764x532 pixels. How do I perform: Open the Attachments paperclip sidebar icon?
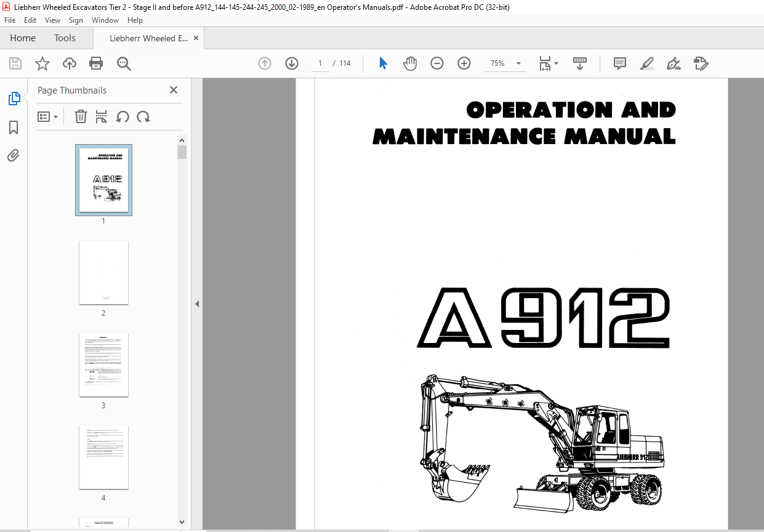point(14,155)
